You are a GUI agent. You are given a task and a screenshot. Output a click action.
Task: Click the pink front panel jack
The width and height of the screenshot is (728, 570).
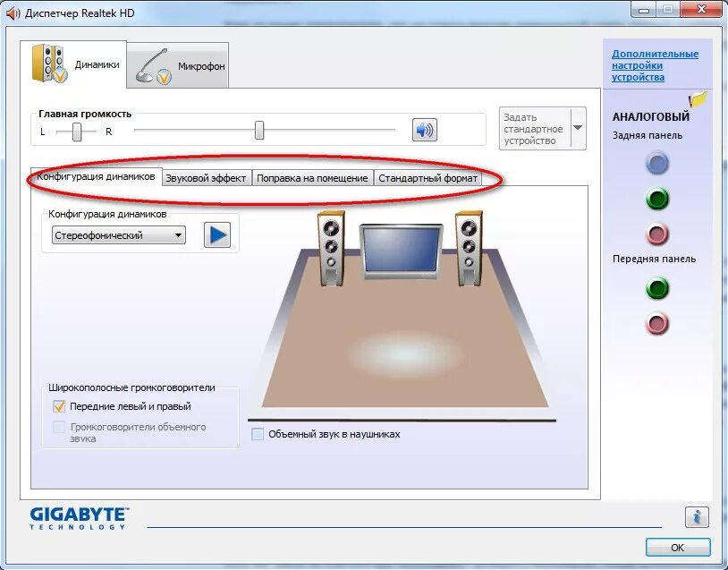pos(657,323)
